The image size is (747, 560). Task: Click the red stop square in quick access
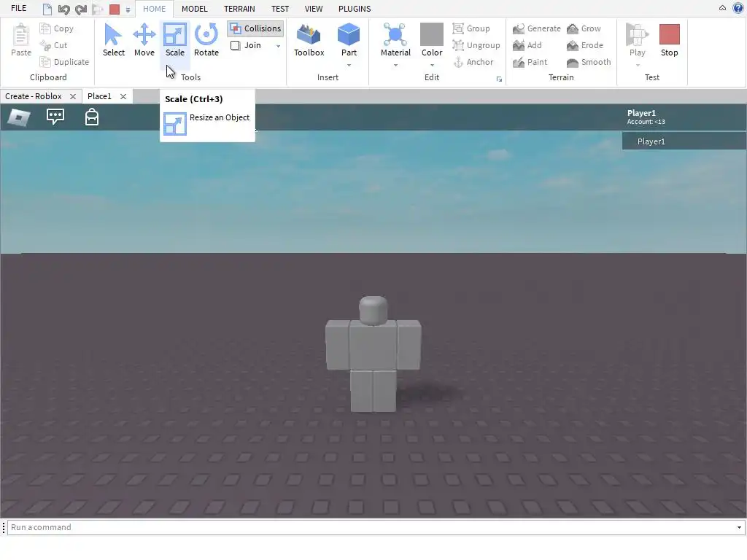click(x=115, y=9)
